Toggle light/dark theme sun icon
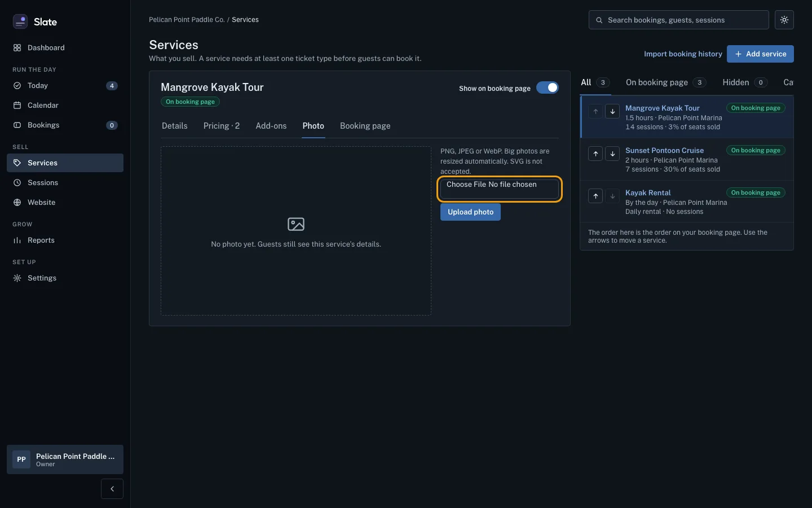Screen dimensions: 812x508 coord(784,20)
